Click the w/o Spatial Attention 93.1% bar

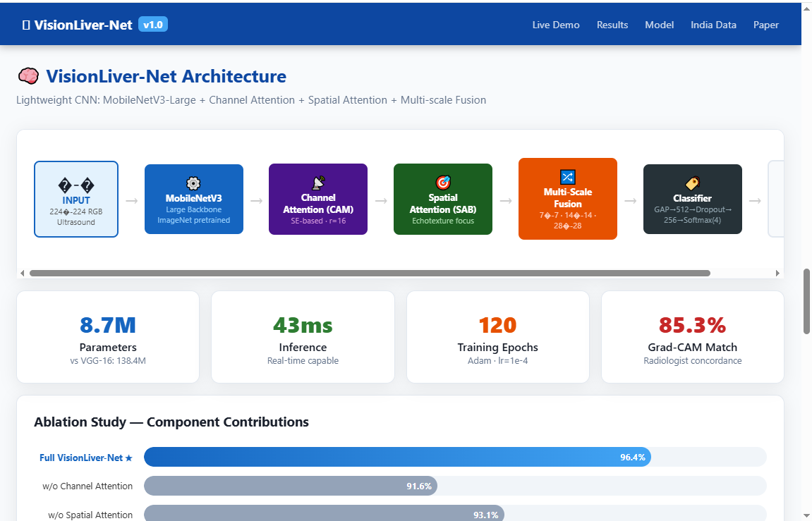[x=325, y=514]
